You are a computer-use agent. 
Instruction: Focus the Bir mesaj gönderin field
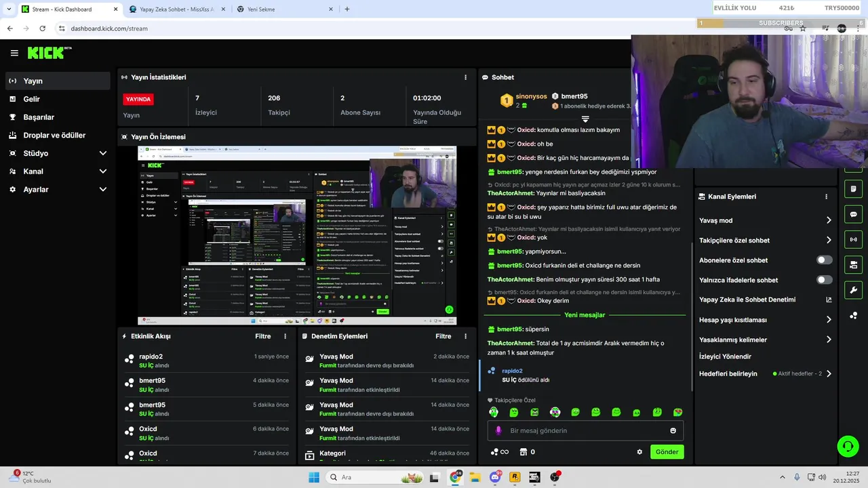[x=585, y=430]
